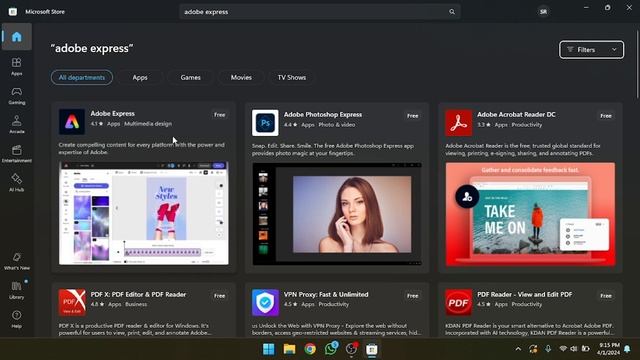640x360 pixels.
Task: Open the SR user profile menu
Action: [543, 12]
